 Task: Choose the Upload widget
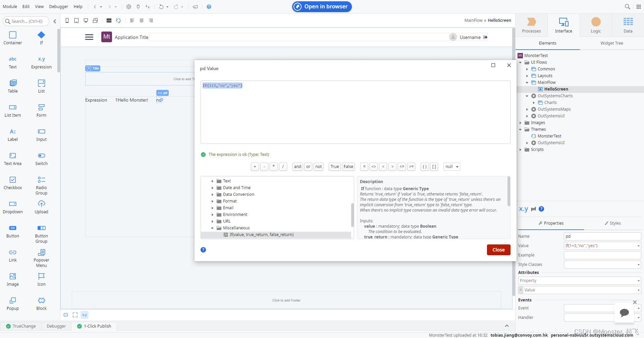[x=41, y=207]
